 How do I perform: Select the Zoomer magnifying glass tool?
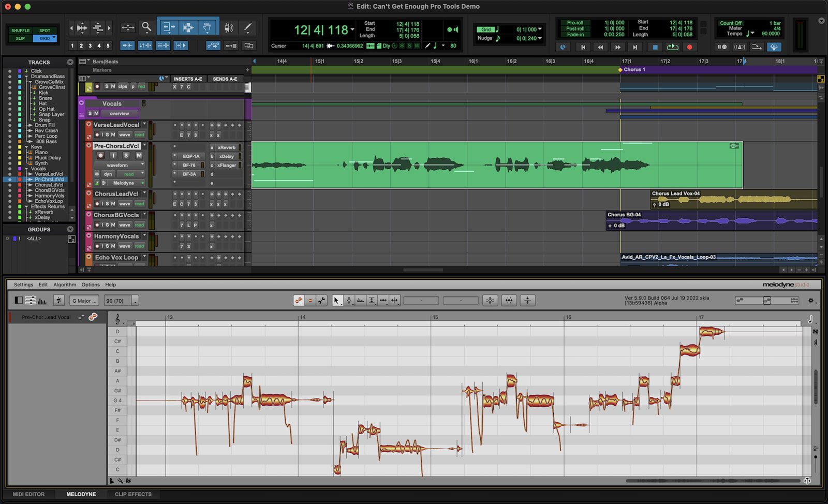(146, 27)
